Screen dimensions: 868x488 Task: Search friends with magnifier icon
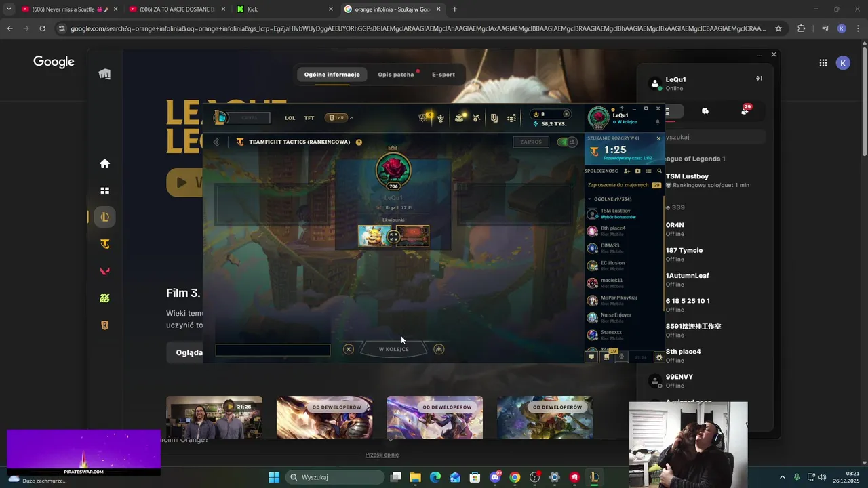[659, 171]
